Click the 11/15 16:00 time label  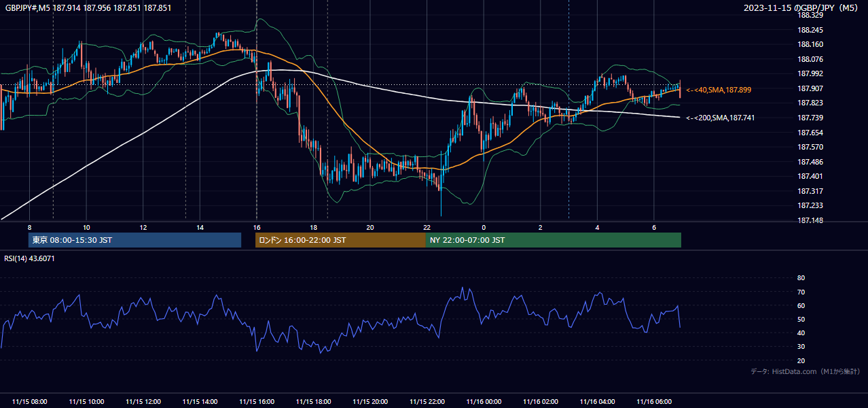(257, 402)
